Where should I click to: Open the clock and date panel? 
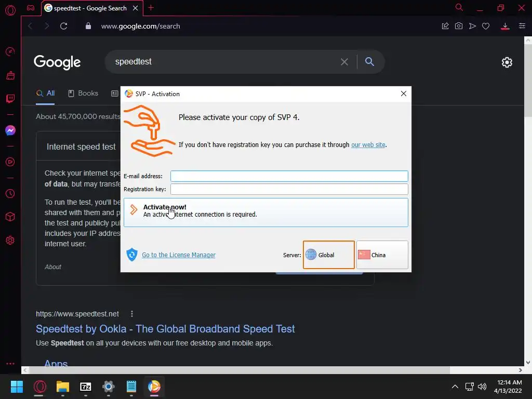(508, 387)
